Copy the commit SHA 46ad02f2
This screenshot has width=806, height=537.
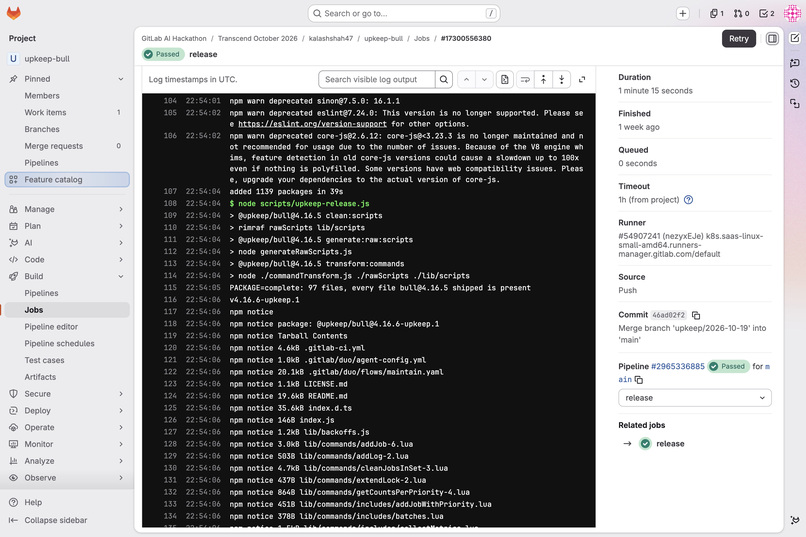click(696, 315)
